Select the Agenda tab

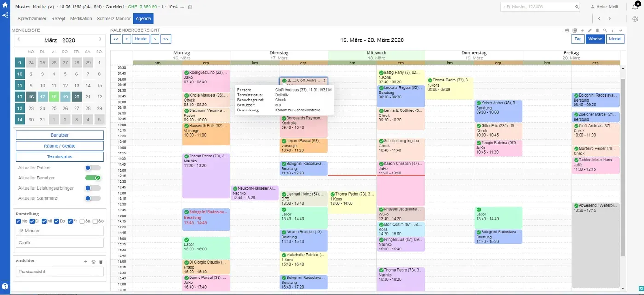(143, 19)
